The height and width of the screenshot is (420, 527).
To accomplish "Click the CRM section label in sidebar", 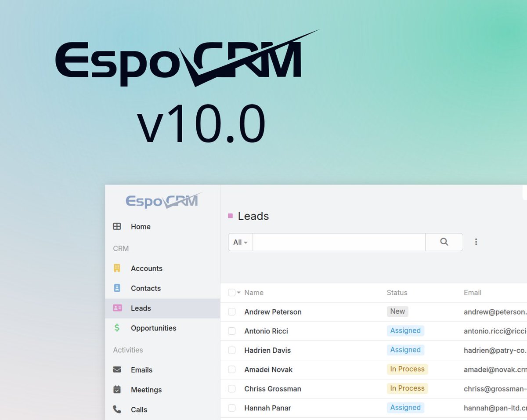I will coord(121,249).
